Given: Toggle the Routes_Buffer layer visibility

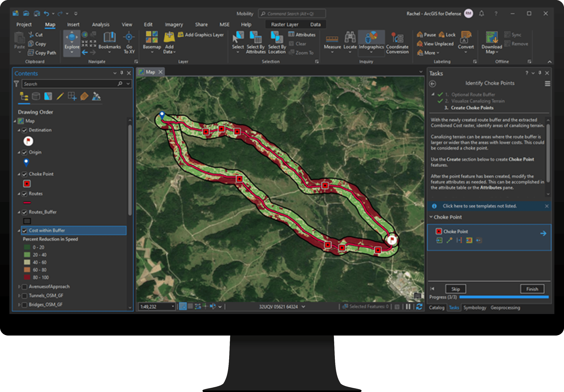Looking at the screenshot, I should tap(24, 212).
